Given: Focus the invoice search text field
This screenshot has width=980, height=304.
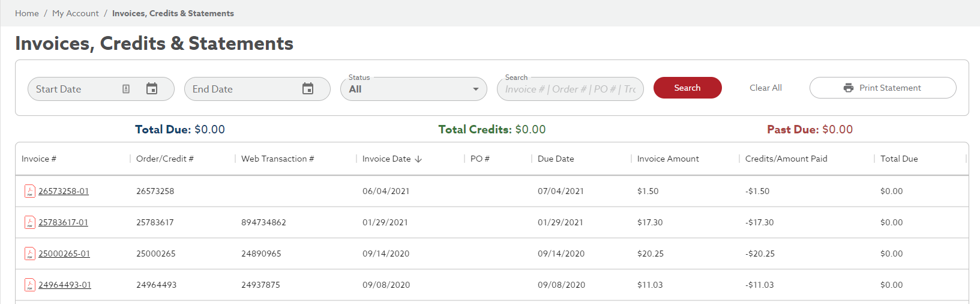Looking at the screenshot, I should [570, 90].
